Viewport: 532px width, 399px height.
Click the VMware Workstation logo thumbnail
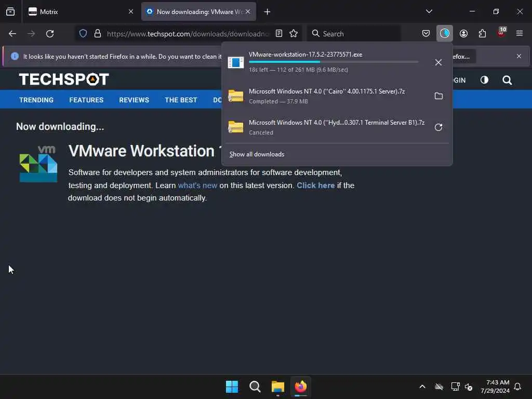pos(38,164)
